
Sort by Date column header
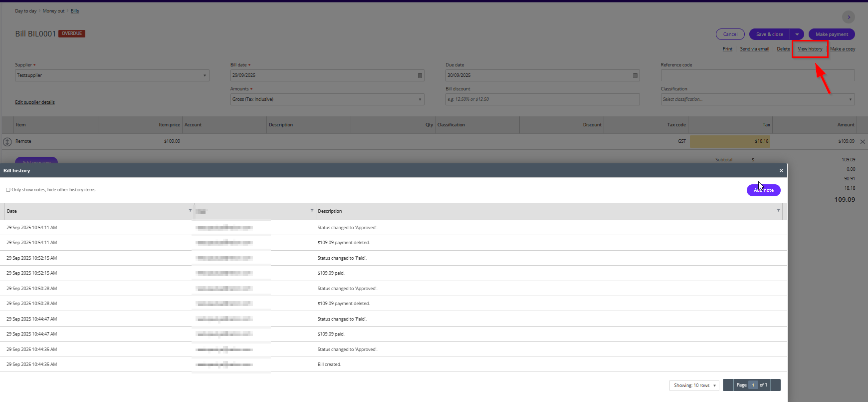[x=12, y=211]
